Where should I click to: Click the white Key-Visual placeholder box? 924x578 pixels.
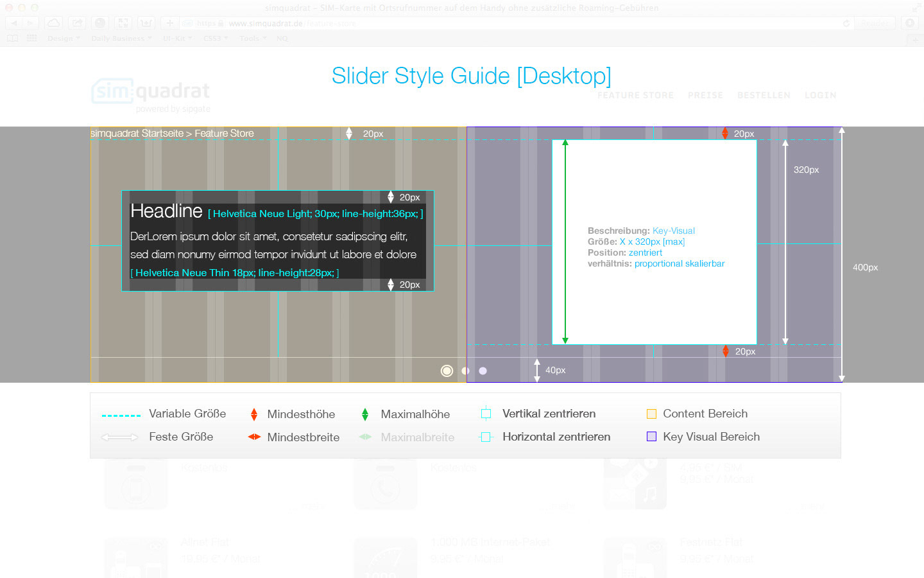(654, 242)
